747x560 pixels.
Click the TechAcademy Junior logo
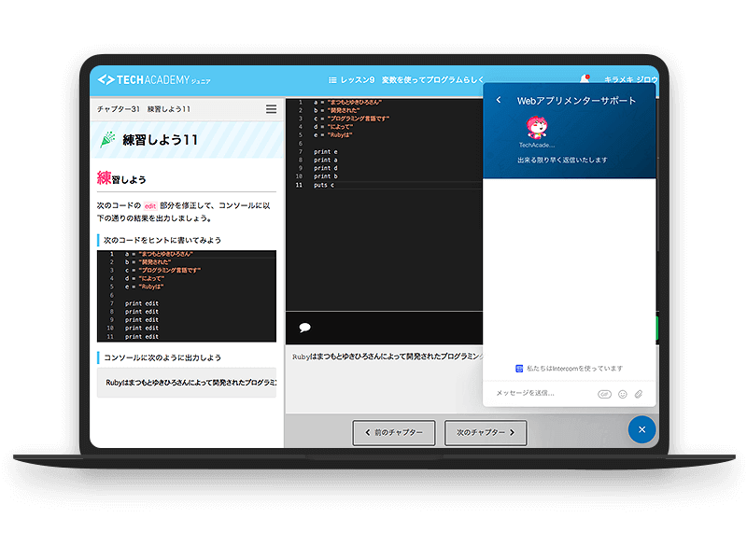tap(154, 80)
